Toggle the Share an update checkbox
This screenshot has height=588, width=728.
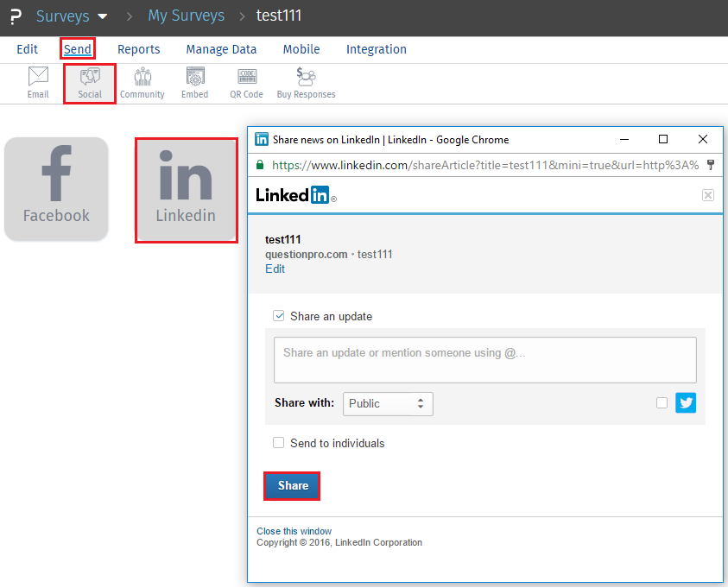(x=279, y=316)
